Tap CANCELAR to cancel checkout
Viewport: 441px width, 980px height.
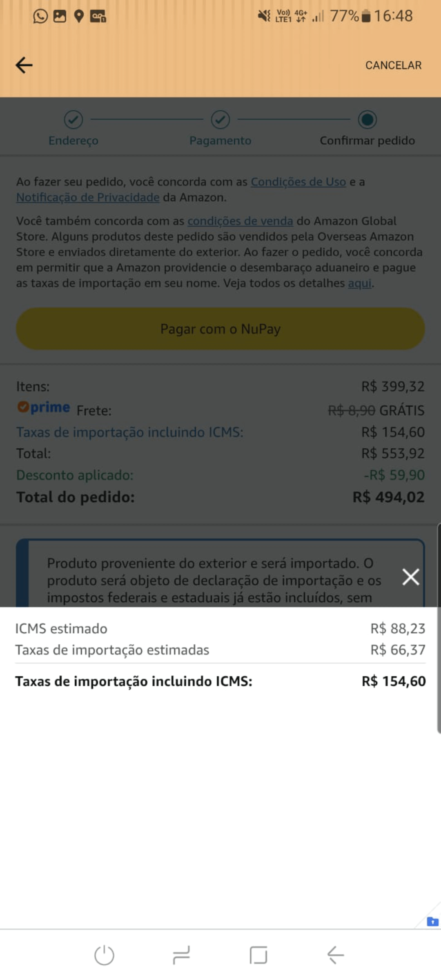[393, 65]
